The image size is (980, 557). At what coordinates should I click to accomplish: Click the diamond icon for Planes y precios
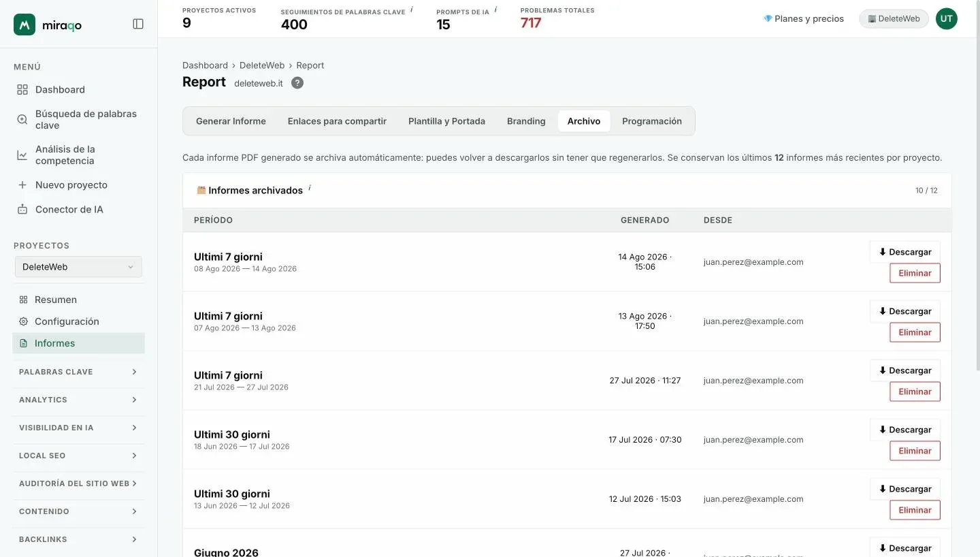[x=768, y=18]
